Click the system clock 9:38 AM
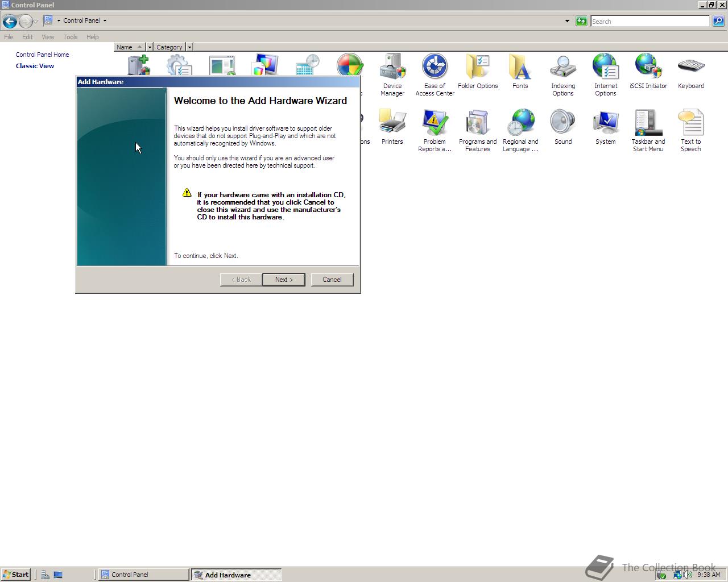Screen dimensions: 728x582 (x=709, y=575)
